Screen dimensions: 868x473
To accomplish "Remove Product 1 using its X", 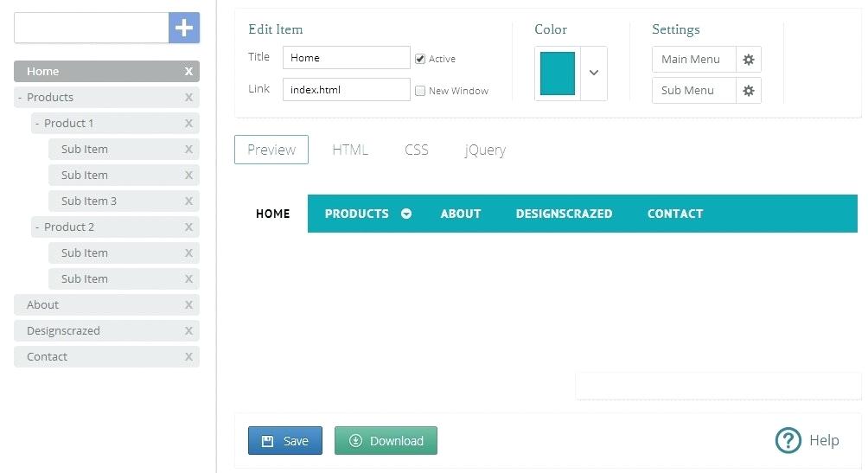I will pos(188,123).
